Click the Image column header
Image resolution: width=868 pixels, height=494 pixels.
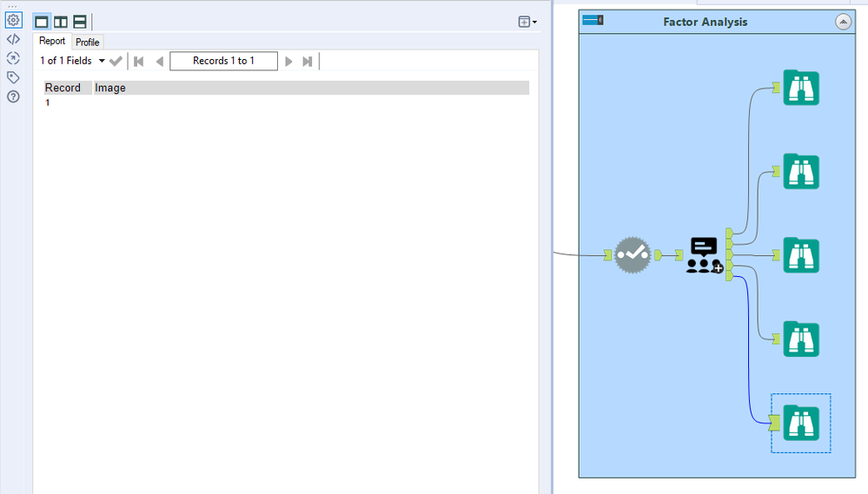pyautogui.click(x=311, y=88)
